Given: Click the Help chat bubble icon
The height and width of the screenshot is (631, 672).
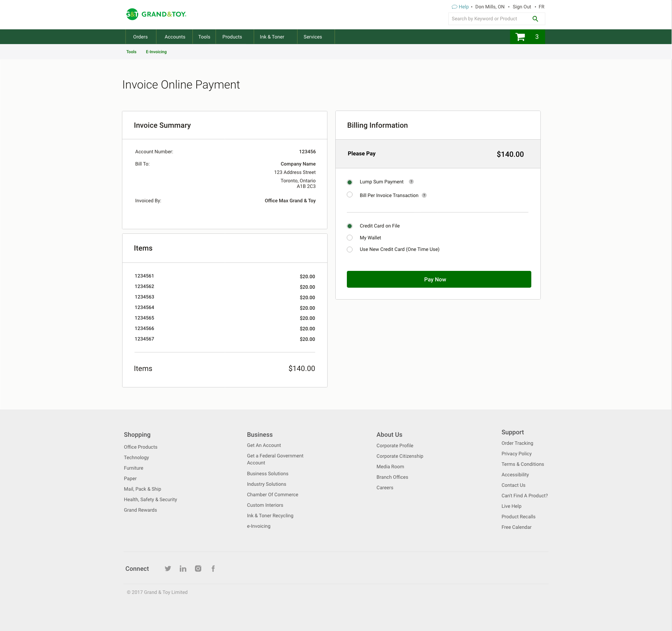Looking at the screenshot, I should 454,7.
